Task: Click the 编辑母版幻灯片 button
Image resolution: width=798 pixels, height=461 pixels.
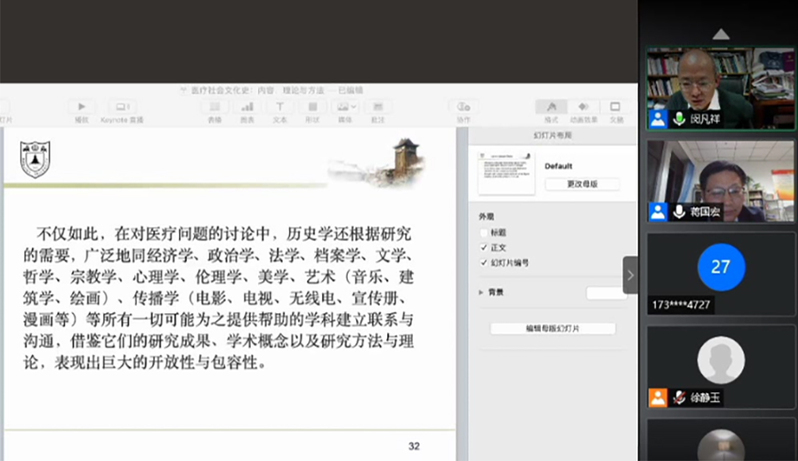Action: (552, 328)
